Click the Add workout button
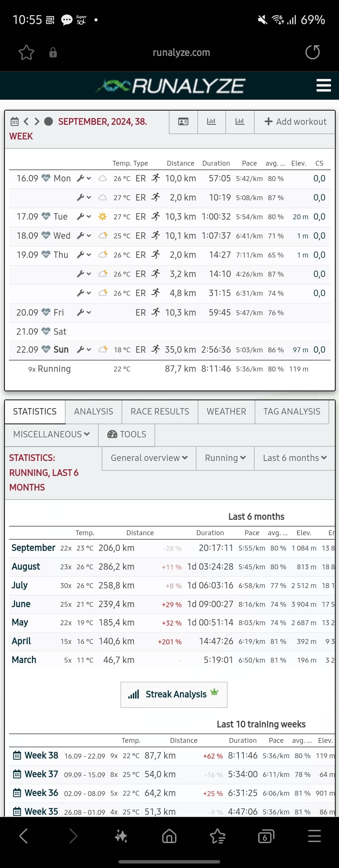This screenshot has width=339, height=868. pos(295,122)
